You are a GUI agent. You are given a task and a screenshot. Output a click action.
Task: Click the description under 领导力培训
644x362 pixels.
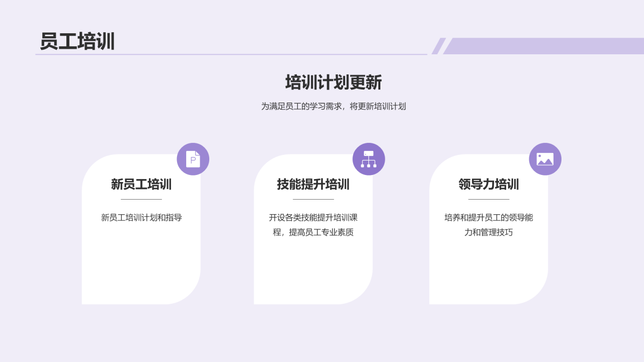(488, 224)
